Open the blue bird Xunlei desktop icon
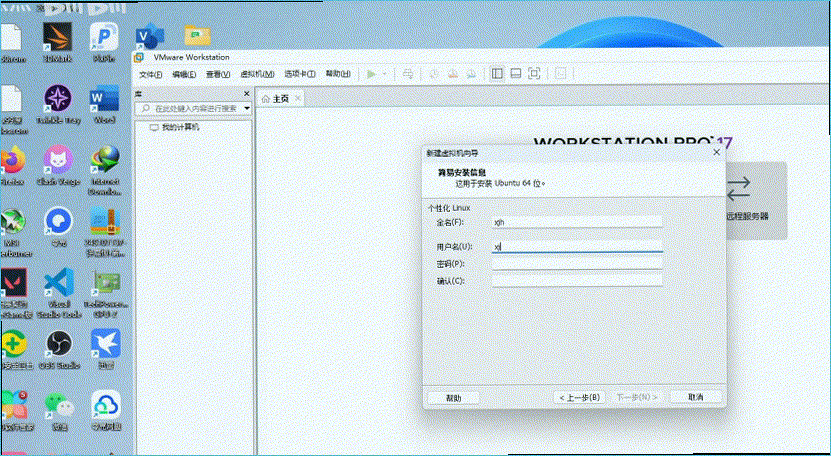Screen dimensions: 831x456 105,349
